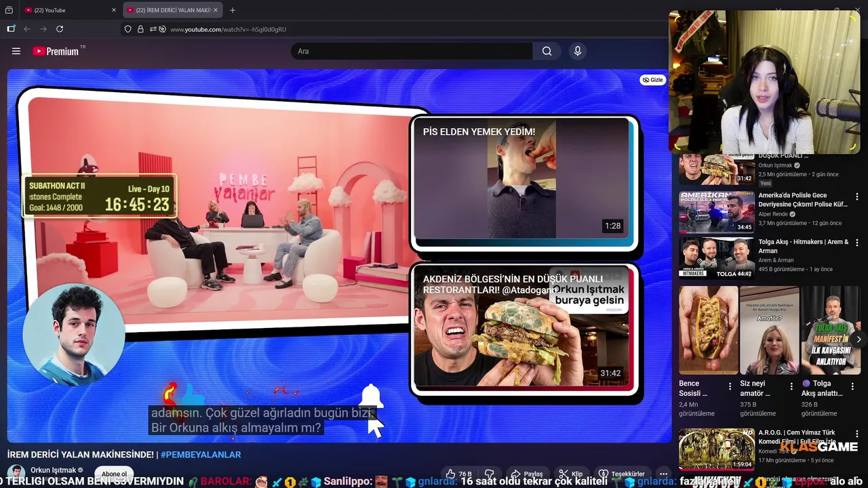Viewport: 868px width, 488px height.
Task: Open options menu for "Siz neyi amatör" short
Action: click(x=791, y=386)
